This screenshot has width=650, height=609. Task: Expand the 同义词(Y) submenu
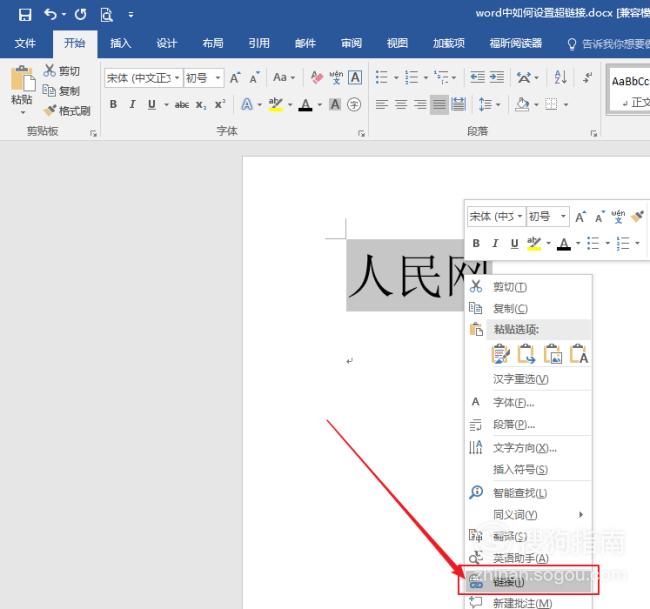pyautogui.click(x=528, y=514)
